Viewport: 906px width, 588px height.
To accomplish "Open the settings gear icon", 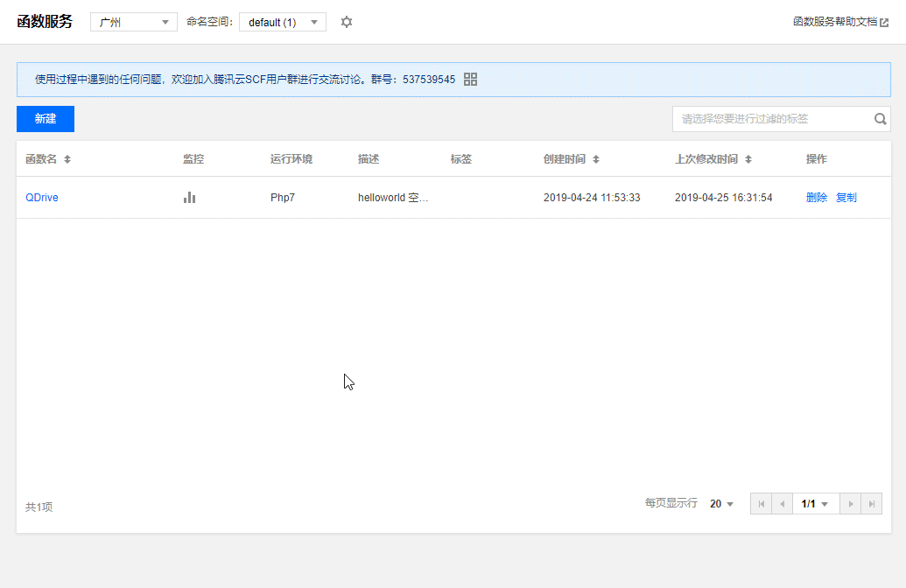I will click(346, 22).
